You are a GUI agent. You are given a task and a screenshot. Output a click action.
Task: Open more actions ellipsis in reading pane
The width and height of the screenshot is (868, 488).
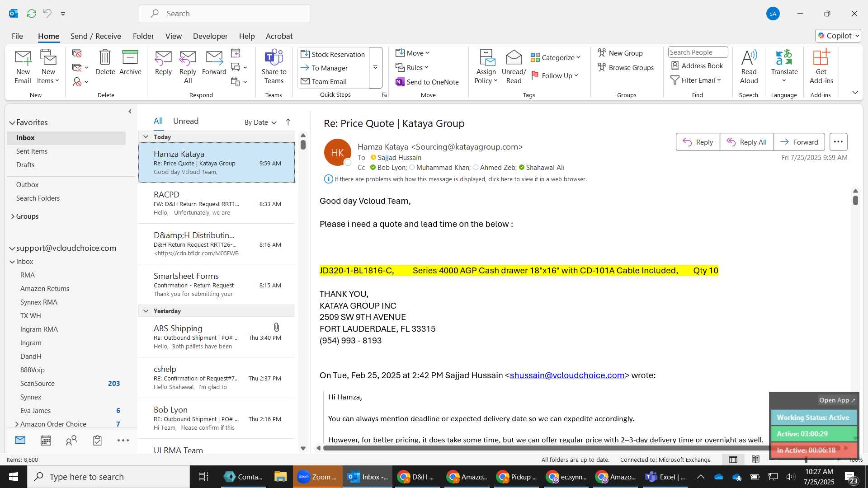point(838,142)
